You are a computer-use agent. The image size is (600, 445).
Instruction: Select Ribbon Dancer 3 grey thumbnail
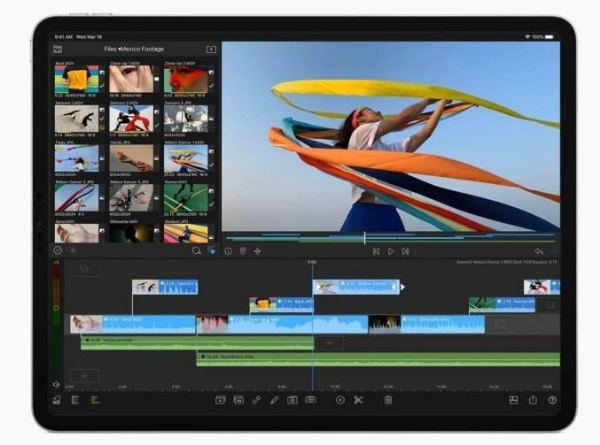click(x=131, y=198)
